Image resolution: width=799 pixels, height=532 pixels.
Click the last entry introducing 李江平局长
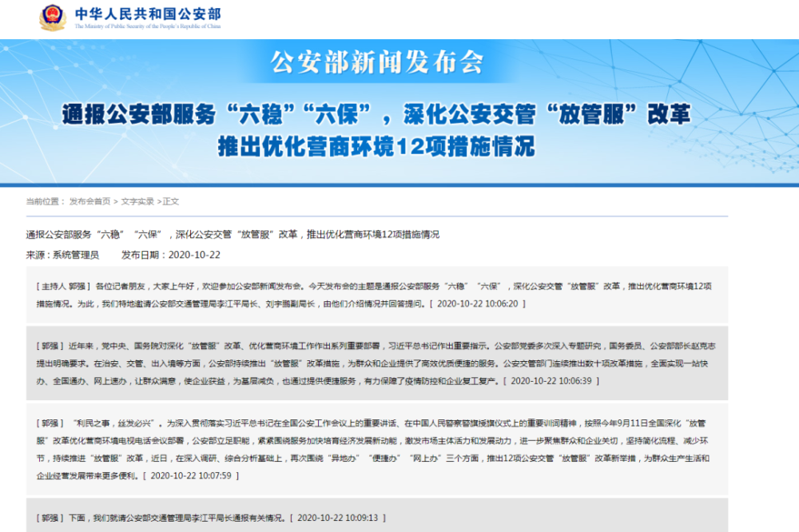(x=377, y=516)
